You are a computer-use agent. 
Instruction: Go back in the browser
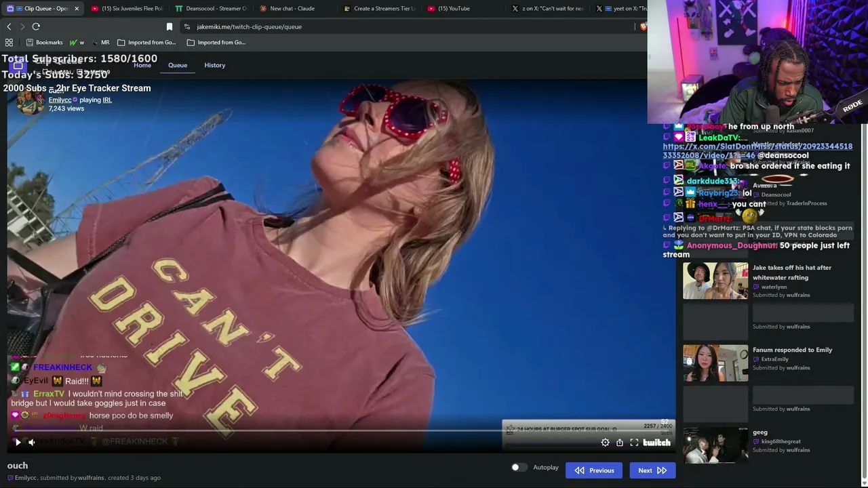point(9,26)
